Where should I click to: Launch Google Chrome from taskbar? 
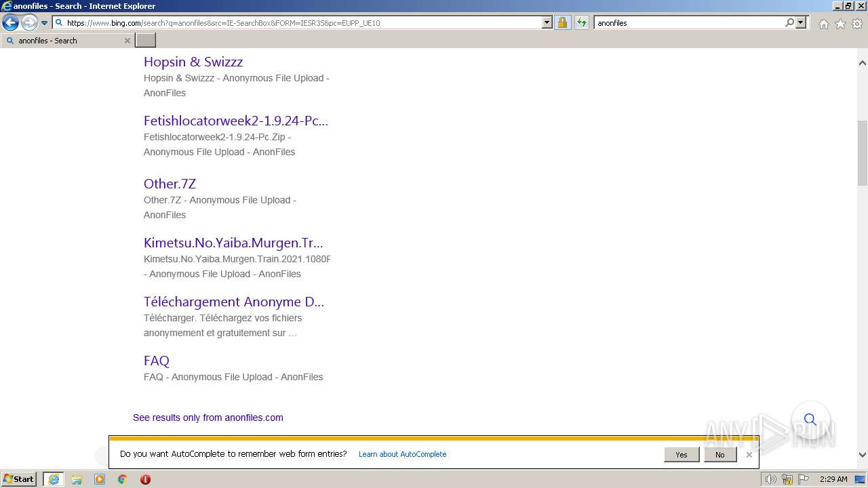(x=123, y=479)
